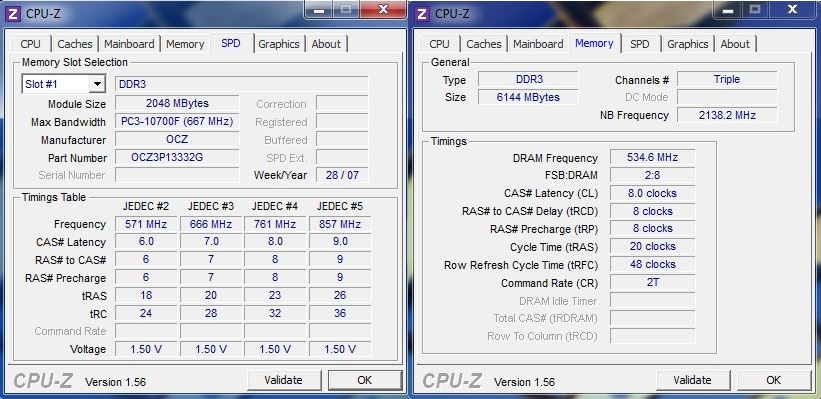This screenshot has height=399, width=821.
Task: Open Mainboard tab in left SPD window
Action: pos(129,44)
